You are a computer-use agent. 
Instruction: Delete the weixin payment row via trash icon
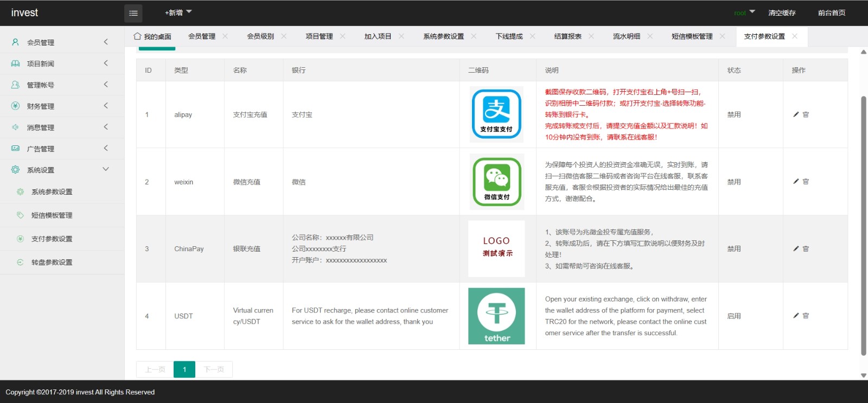(806, 182)
